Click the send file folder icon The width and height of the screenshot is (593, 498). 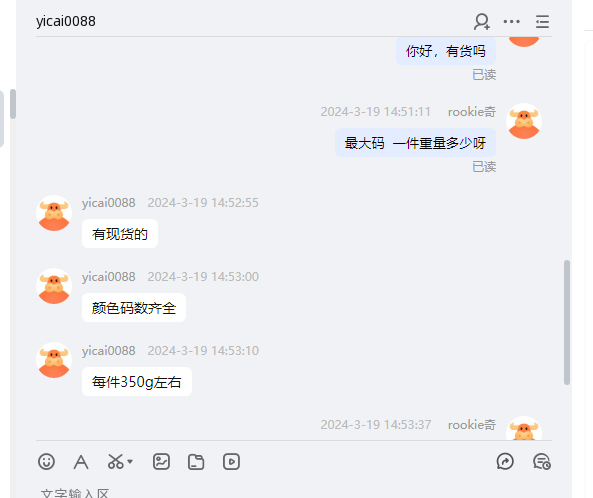pos(196,462)
